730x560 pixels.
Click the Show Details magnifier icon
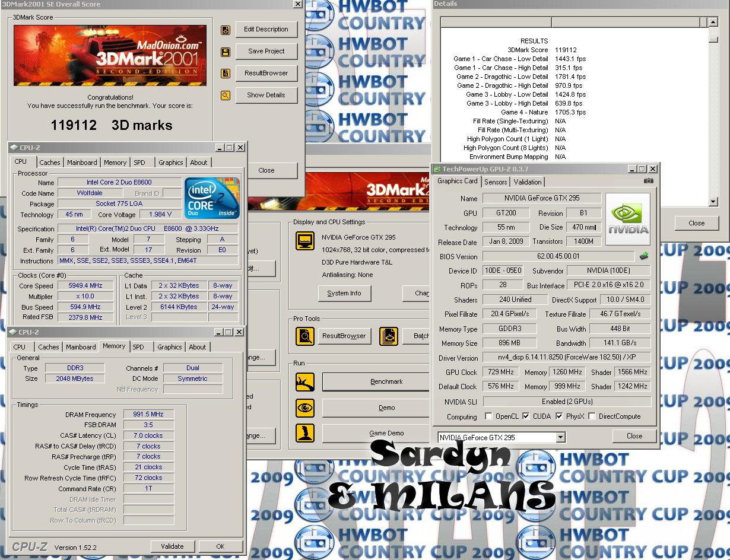226,95
